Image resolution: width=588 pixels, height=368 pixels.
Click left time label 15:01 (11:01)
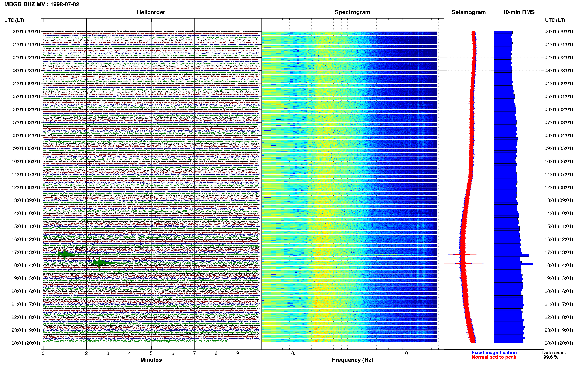pos(26,226)
